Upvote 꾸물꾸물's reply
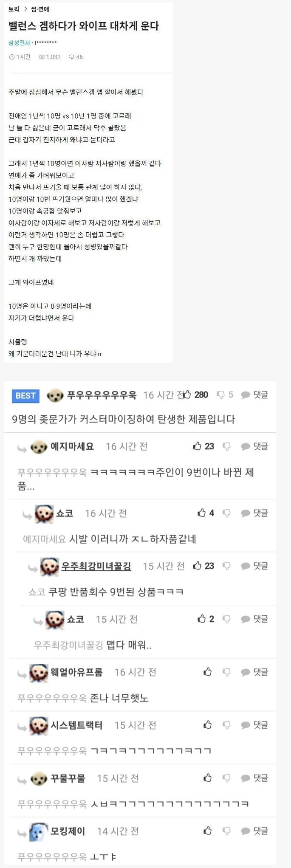Image resolution: width=291 pixels, height=868 pixels. [x=207, y=778]
